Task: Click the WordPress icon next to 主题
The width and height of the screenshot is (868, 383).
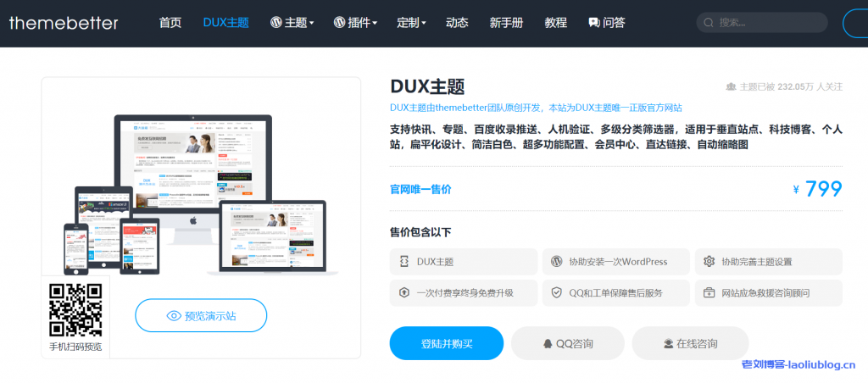Action: (x=275, y=23)
